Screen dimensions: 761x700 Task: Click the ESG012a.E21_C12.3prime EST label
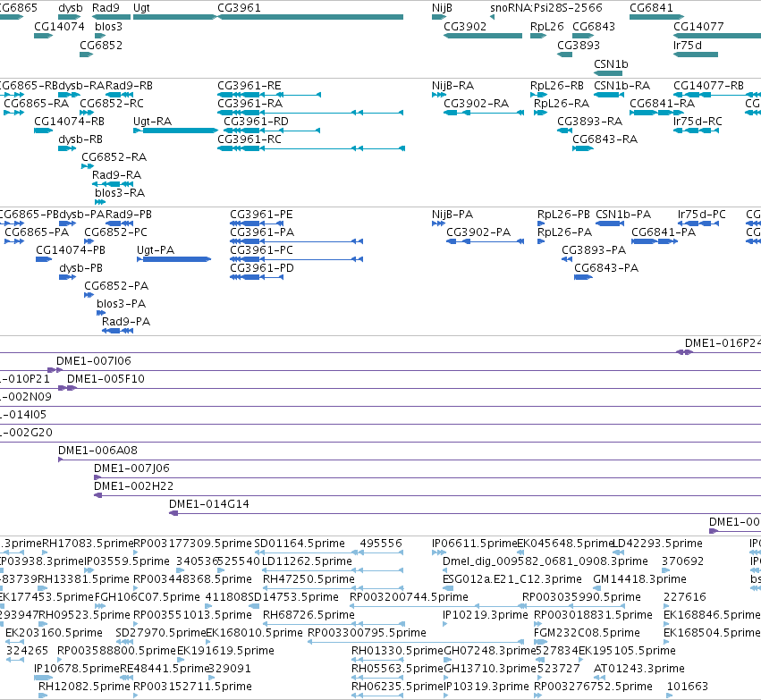[x=512, y=579]
